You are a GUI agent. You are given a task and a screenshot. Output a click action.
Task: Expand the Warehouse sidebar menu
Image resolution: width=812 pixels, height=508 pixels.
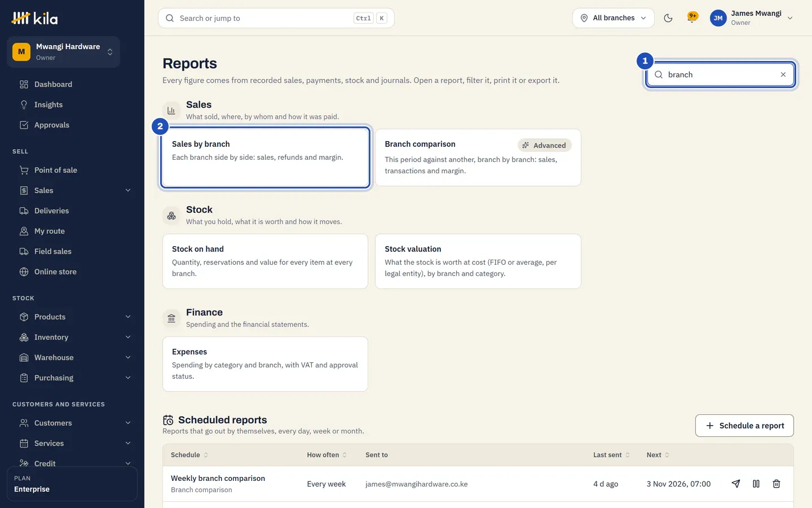click(128, 357)
